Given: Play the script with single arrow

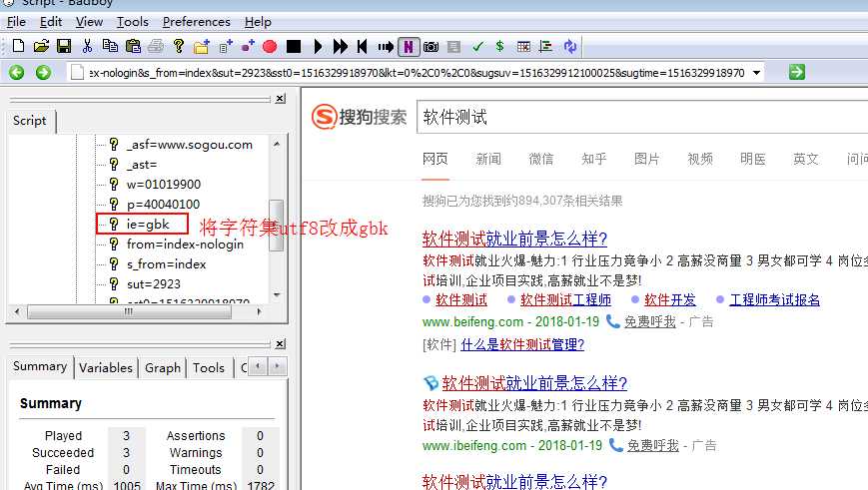Looking at the screenshot, I should (318, 47).
